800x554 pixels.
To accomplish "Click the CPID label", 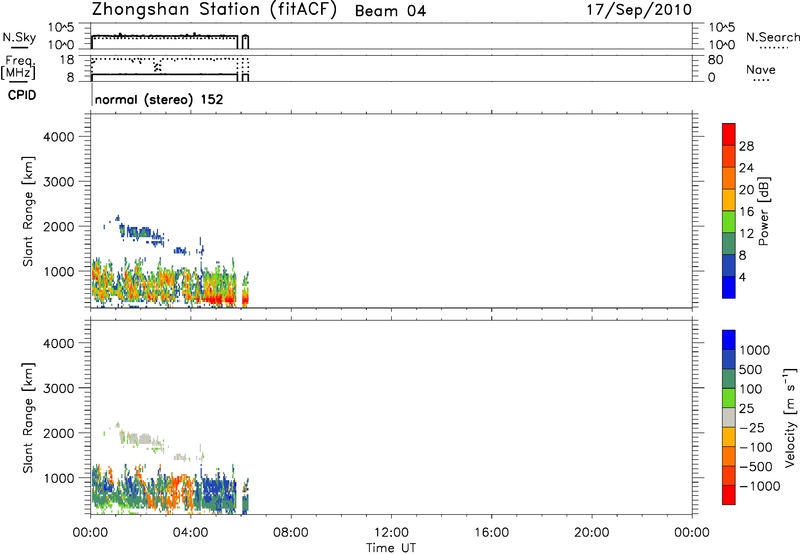I will (22, 95).
